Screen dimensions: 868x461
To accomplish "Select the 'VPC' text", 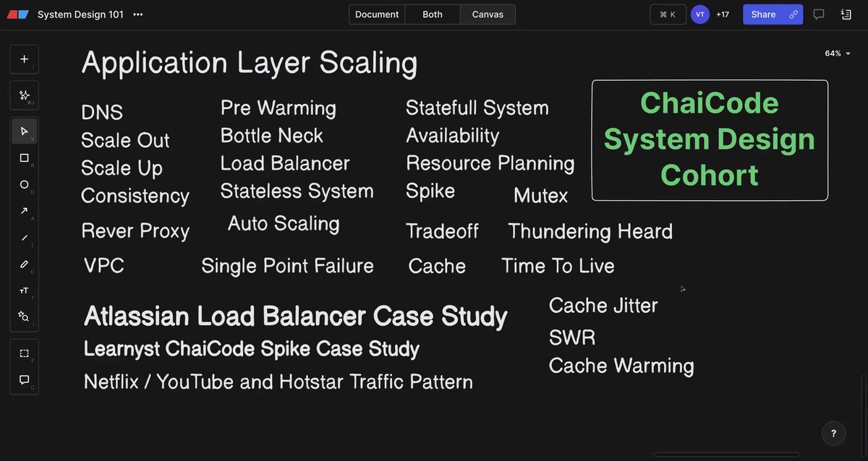I will [104, 266].
